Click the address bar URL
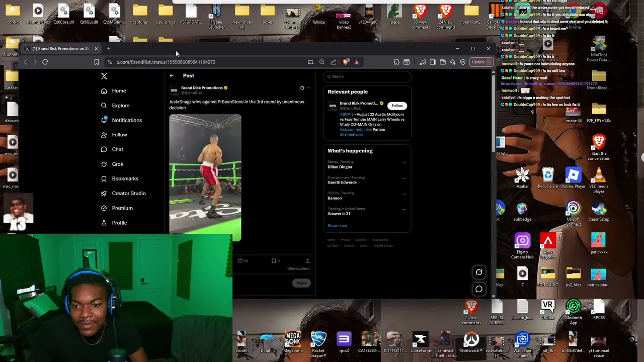Screen dimensions: 644x362 tap(166, 62)
